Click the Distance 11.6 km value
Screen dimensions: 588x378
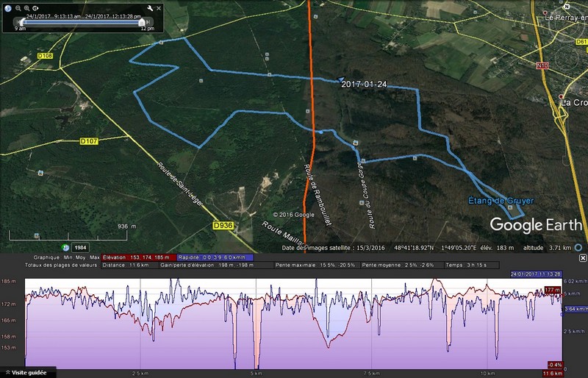tap(130, 265)
